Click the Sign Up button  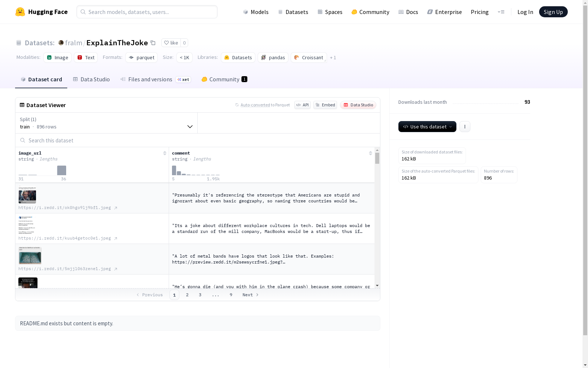tap(553, 12)
